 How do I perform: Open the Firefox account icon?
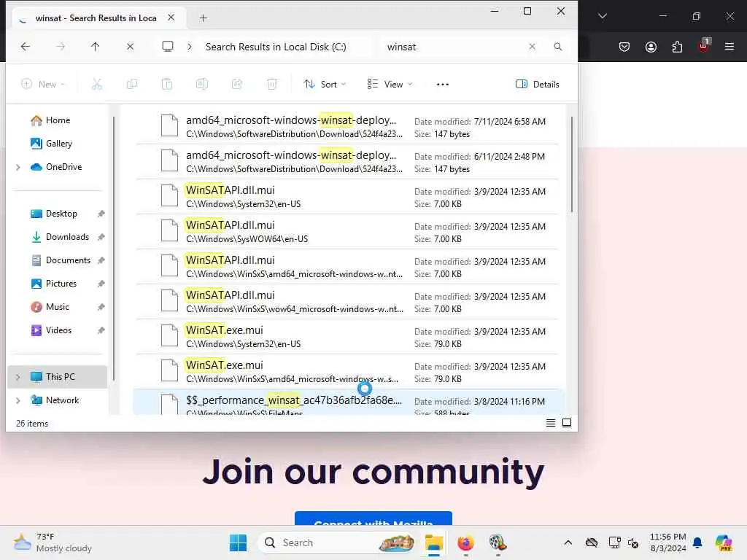[x=651, y=47]
